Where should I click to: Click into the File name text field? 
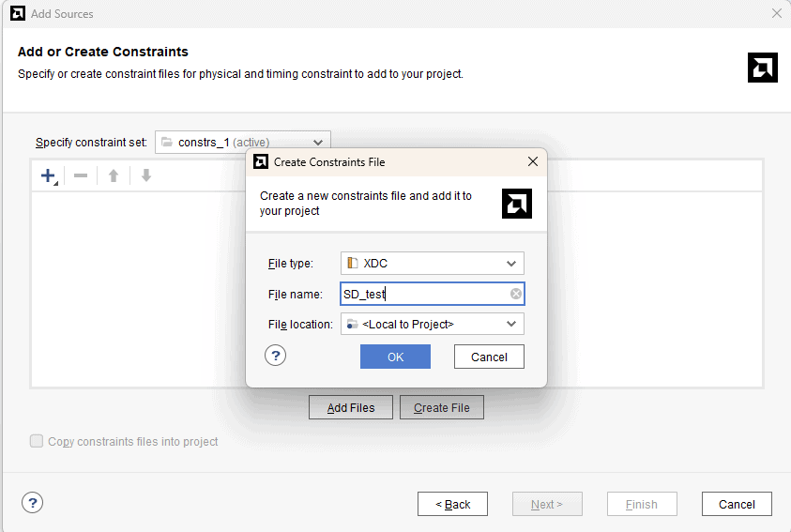click(422, 295)
